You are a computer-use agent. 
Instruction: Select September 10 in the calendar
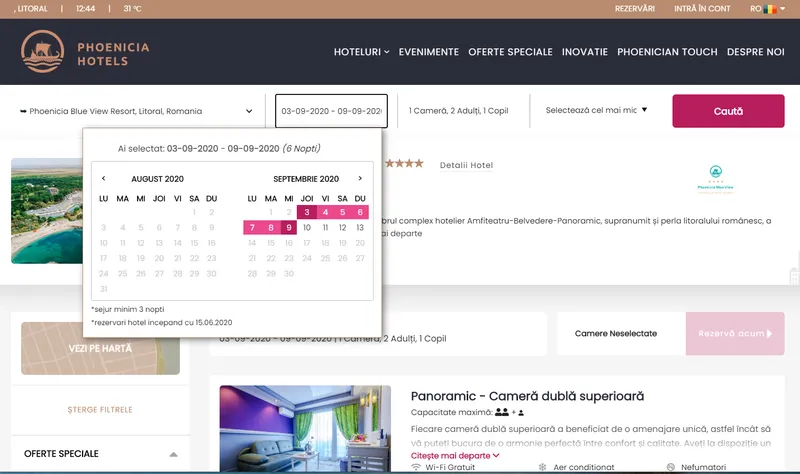[307, 228]
